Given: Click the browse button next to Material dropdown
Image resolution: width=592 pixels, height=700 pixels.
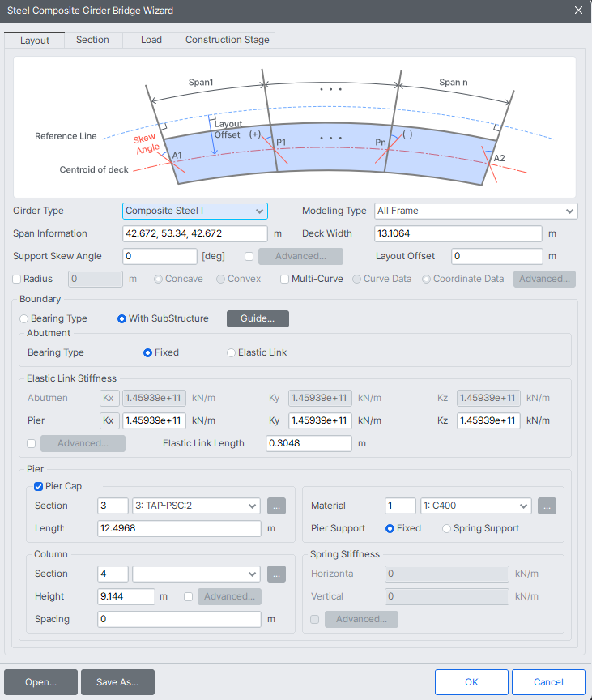Looking at the screenshot, I should tap(547, 506).
